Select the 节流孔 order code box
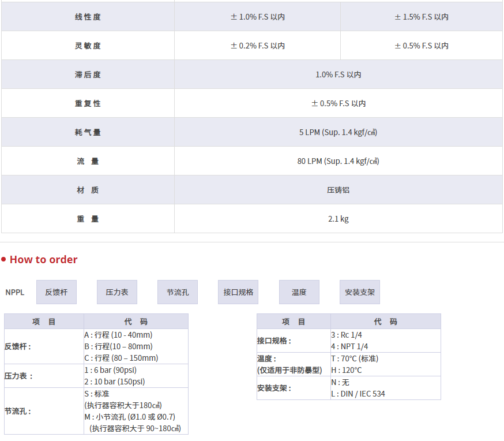504x441 pixels. click(x=178, y=292)
